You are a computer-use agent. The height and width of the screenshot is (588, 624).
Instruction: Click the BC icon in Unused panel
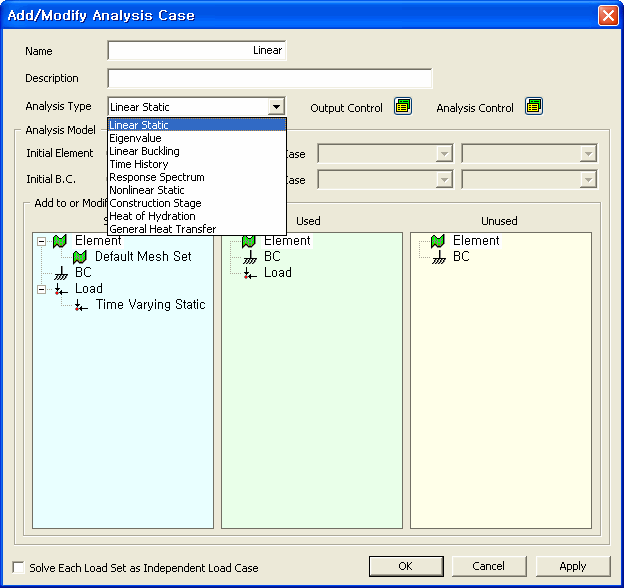[438, 257]
